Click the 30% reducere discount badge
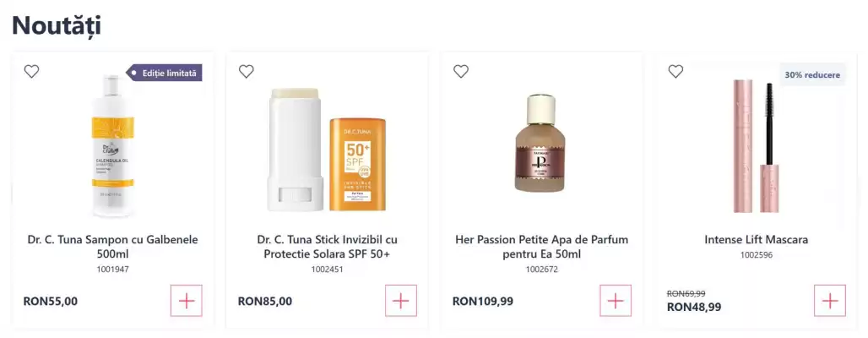Image resolution: width=868 pixels, height=338 pixels. click(x=811, y=74)
